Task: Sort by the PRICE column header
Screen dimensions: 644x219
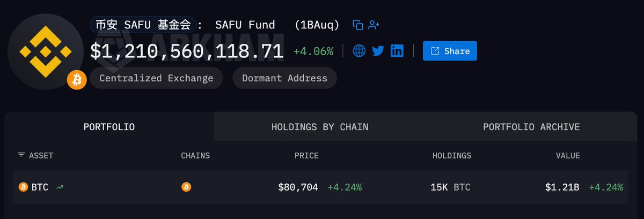Action: [306, 156]
